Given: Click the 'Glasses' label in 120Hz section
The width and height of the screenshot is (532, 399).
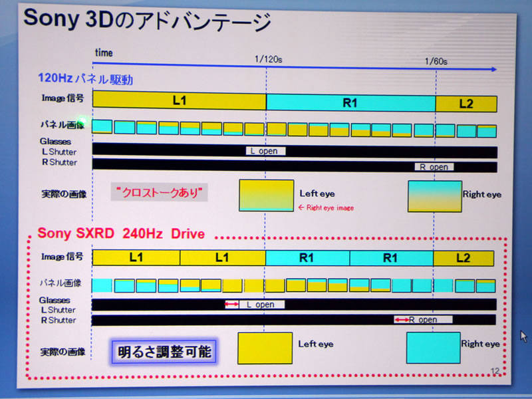Looking at the screenshot, I should click(x=55, y=142).
